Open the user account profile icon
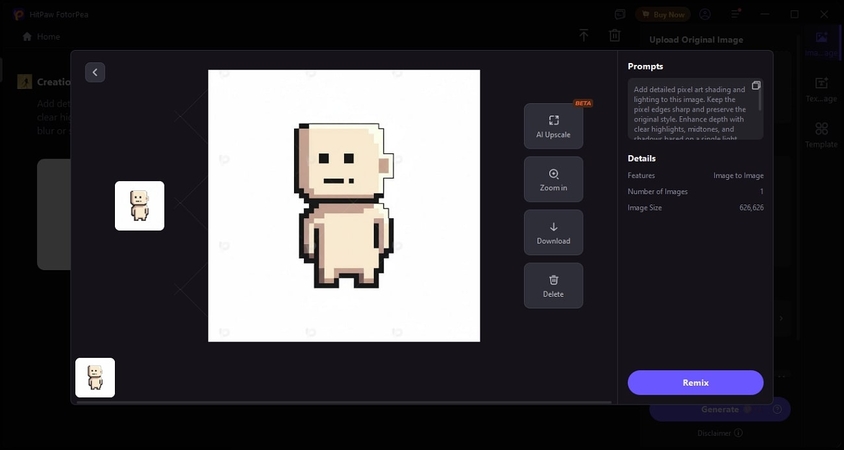 [705, 14]
